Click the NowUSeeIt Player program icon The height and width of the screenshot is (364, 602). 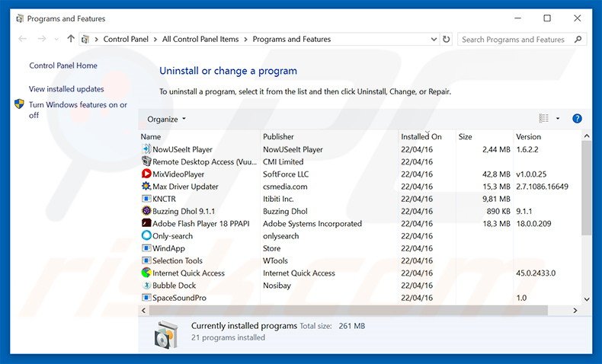pos(146,149)
